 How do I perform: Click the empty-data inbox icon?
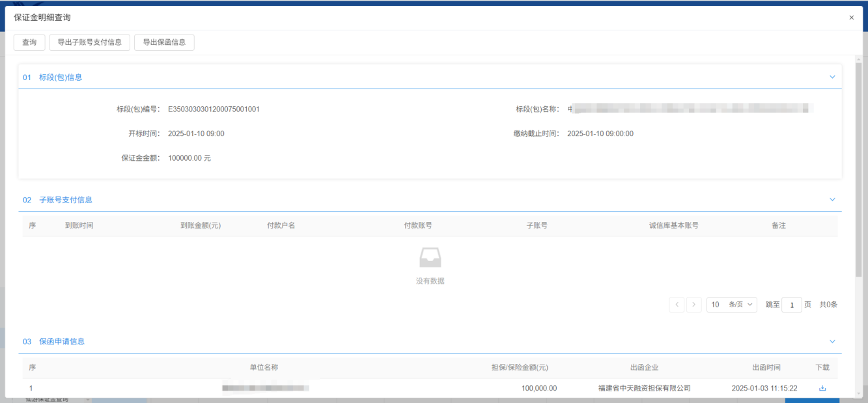click(430, 258)
